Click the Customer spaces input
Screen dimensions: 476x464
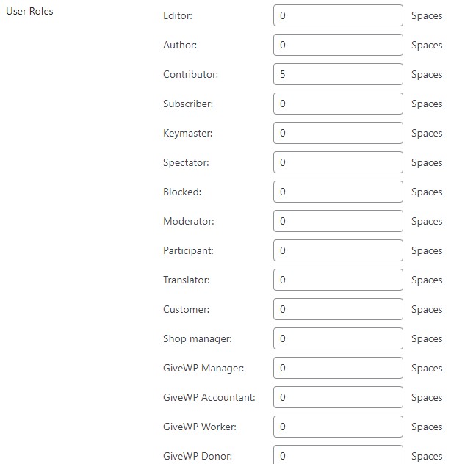(x=338, y=309)
